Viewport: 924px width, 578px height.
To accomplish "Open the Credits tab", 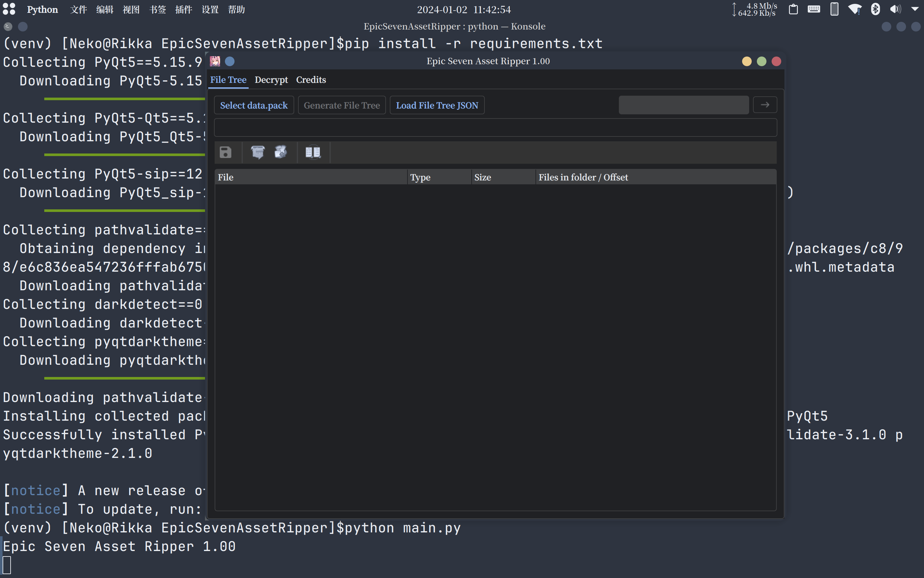I will (311, 80).
